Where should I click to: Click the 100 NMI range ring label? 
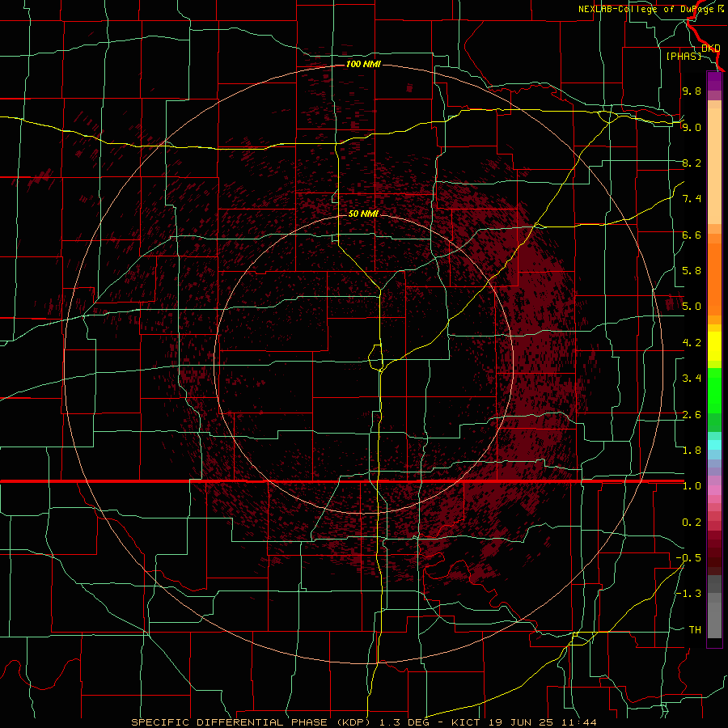coord(363,64)
